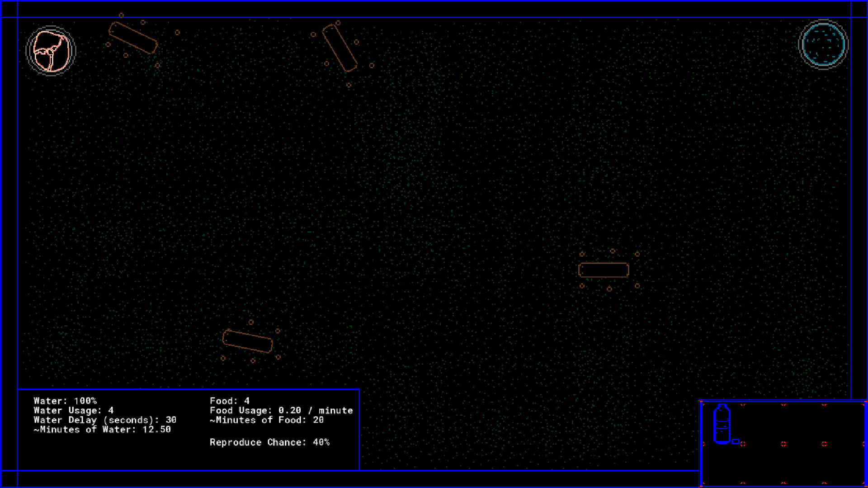Select the empty inventory slot beside the bottle
868x488 pixels.
pos(763,424)
